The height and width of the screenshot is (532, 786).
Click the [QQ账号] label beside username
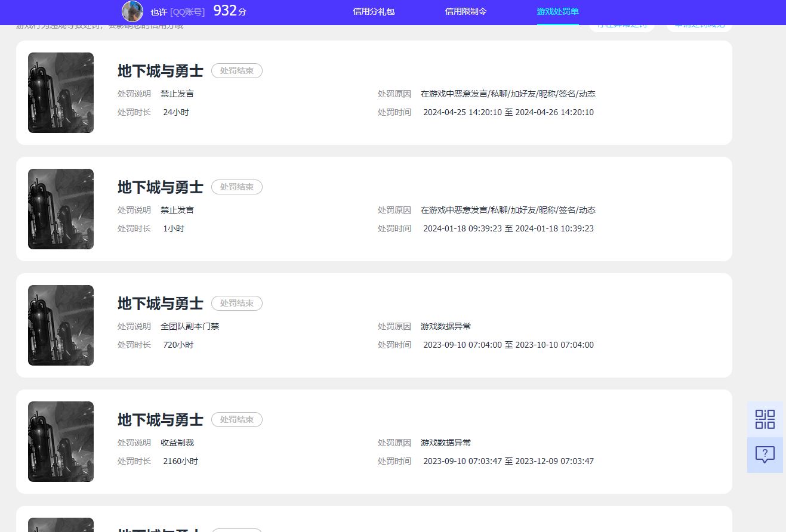(x=187, y=12)
